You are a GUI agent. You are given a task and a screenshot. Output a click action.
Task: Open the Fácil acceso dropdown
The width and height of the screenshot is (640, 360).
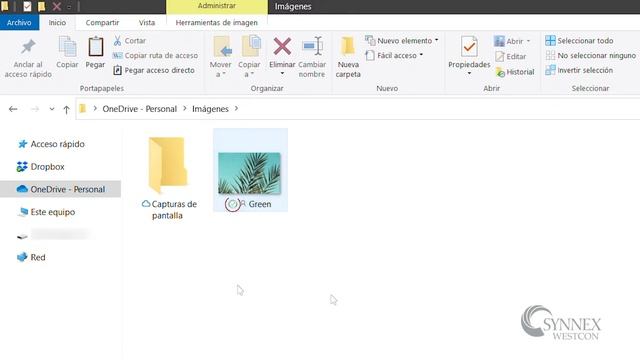point(394,56)
